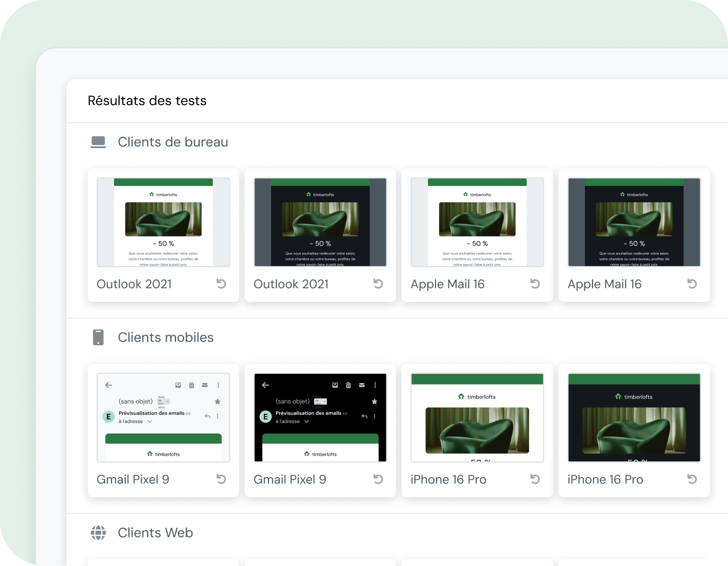Expand the sender dropdown labeled à l'adresse
The image size is (728, 566).
[150, 421]
